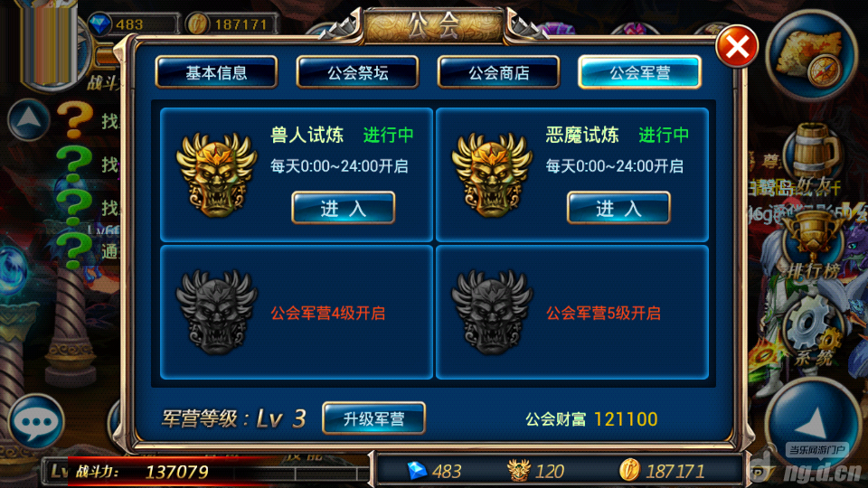868x488 pixels.
Task: Select the locked level 4 barracks mask
Action: pyautogui.click(x=216, y=312)
